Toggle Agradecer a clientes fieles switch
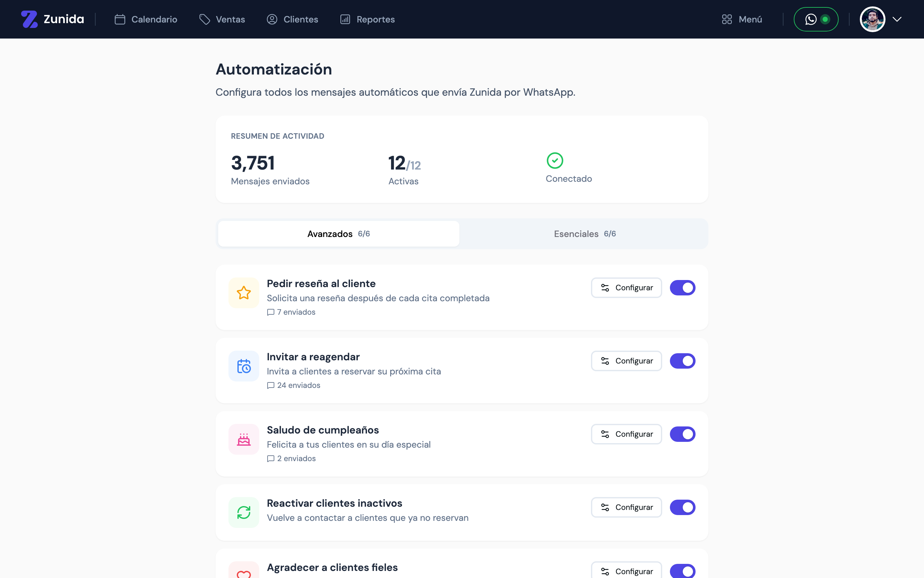Image resolution: width=924 pixels, height=578 pixels. click(682, 571)
